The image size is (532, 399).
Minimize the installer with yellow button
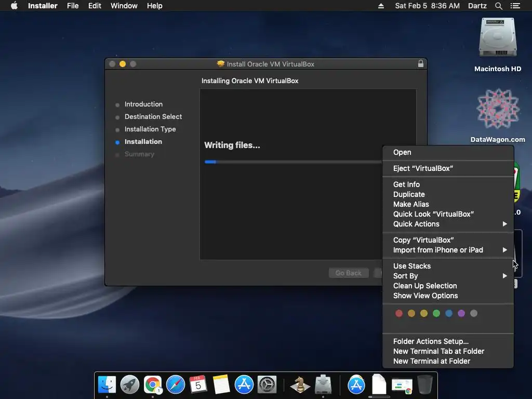123,64
